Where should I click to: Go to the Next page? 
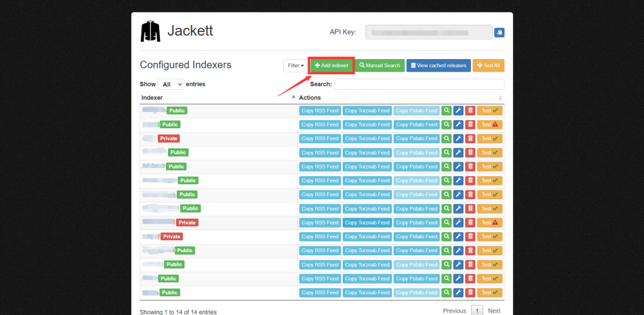click(494, 311)
